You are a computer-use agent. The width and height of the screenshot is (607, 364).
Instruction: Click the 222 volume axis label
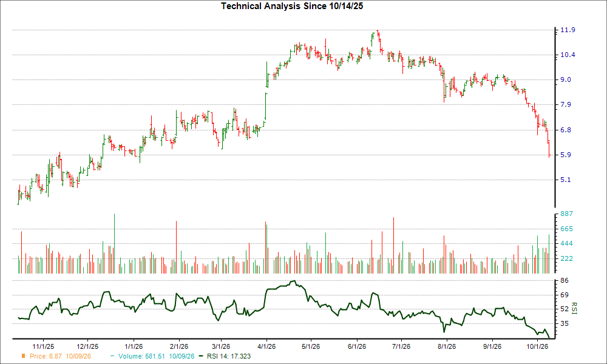click(x=566, y=259)
